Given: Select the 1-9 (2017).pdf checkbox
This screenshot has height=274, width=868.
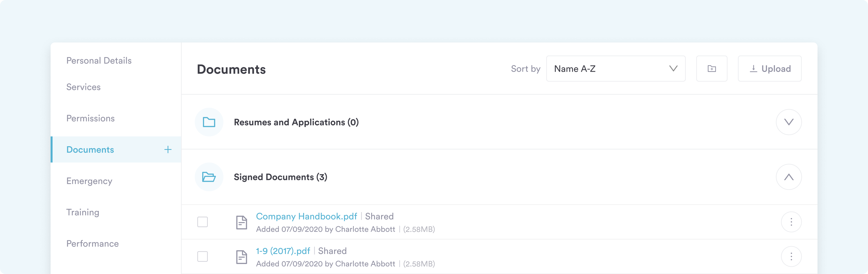Looking at the screenshot, I should pos(202,257).
